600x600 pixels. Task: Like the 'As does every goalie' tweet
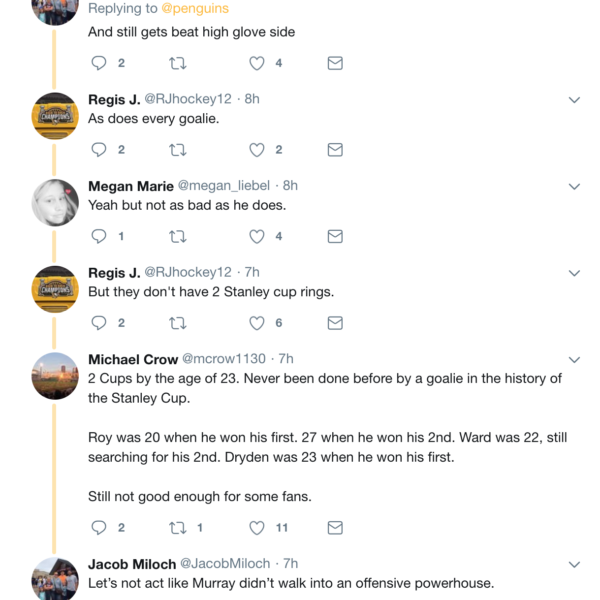coord(257,150)
